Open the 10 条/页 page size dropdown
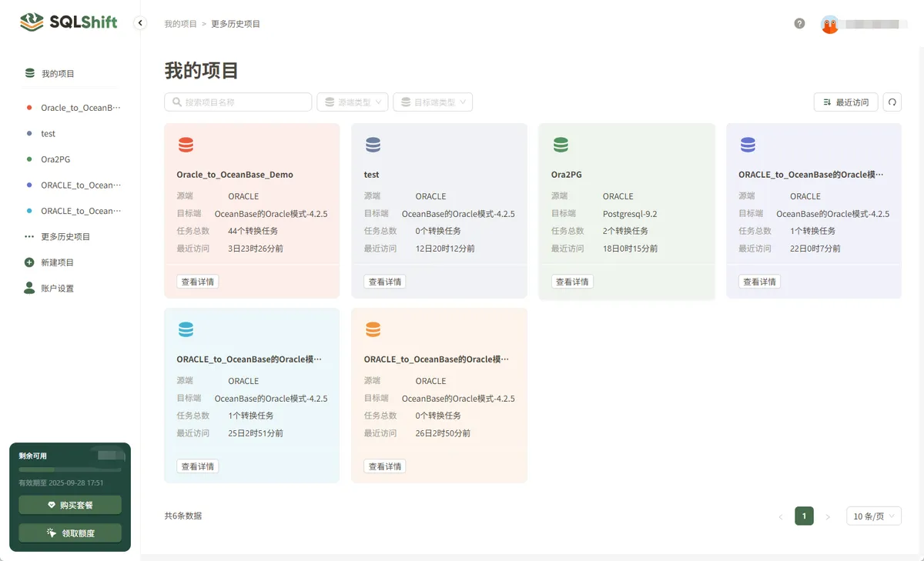Viewport: 924px width, 561px height. (873, 516)
